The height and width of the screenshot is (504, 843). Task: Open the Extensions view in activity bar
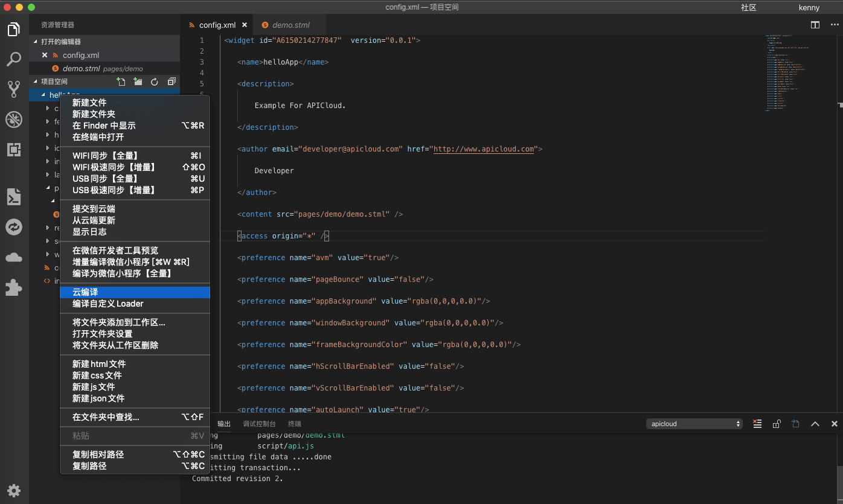(14, 149)
